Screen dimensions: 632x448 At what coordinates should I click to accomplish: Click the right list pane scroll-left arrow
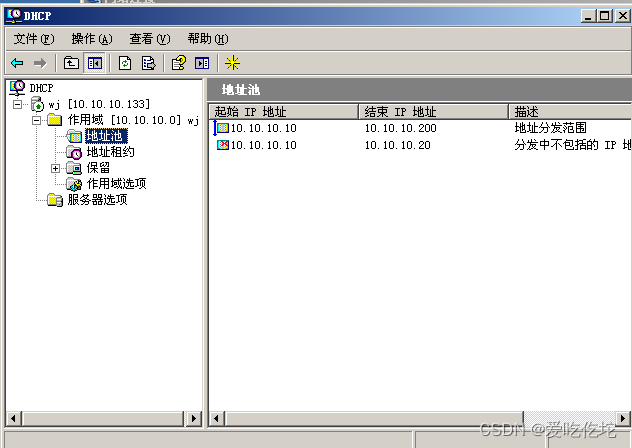click(x=216, y=419)
